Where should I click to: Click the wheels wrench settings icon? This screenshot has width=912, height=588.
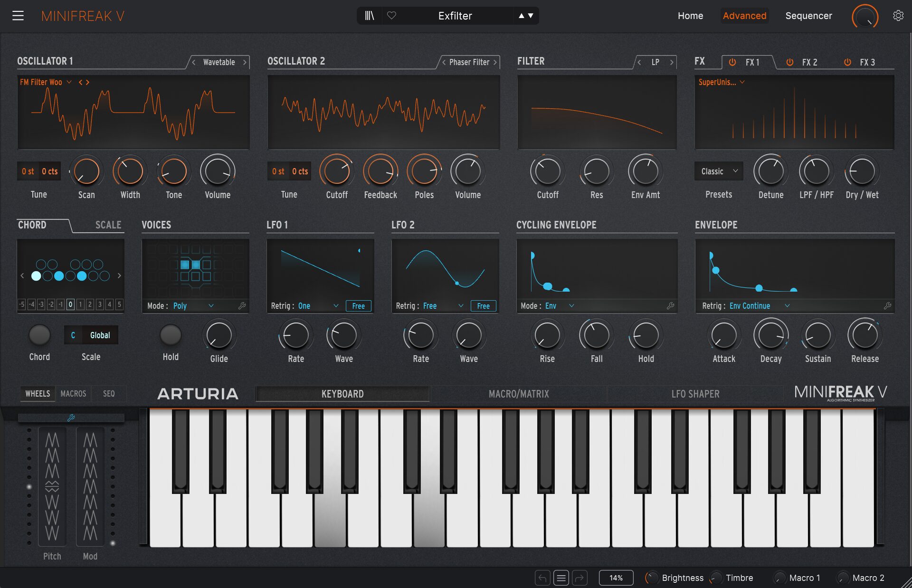pos(71,418)
